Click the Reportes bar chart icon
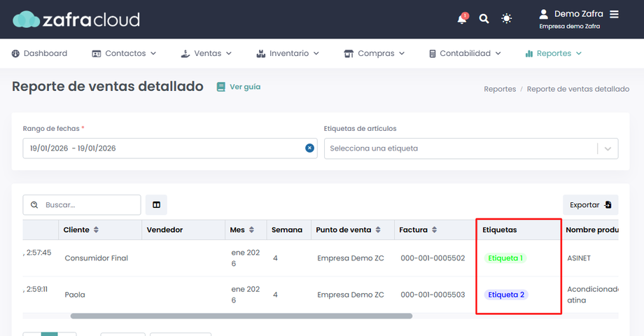The height and width of the screenshot is (336, 644). pos(529,54)
